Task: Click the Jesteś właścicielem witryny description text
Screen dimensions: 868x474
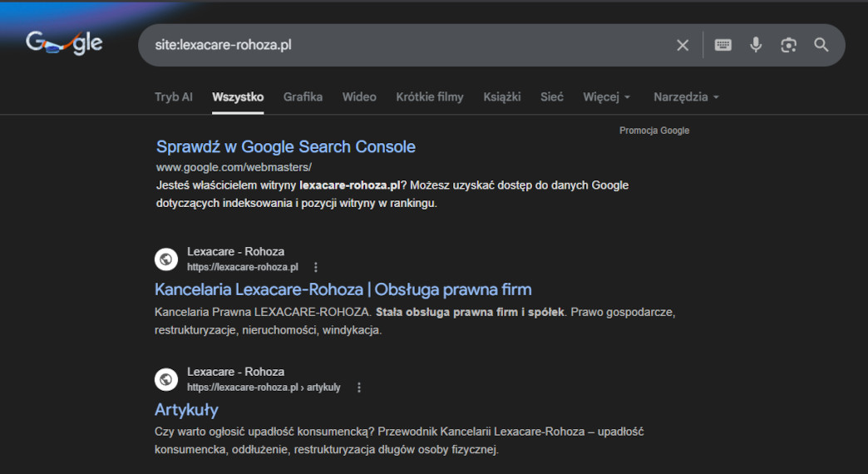Action: [392, 195]
